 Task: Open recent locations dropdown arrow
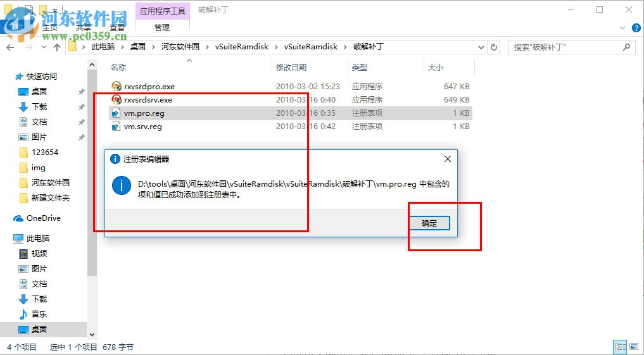(x=44, y=47)
